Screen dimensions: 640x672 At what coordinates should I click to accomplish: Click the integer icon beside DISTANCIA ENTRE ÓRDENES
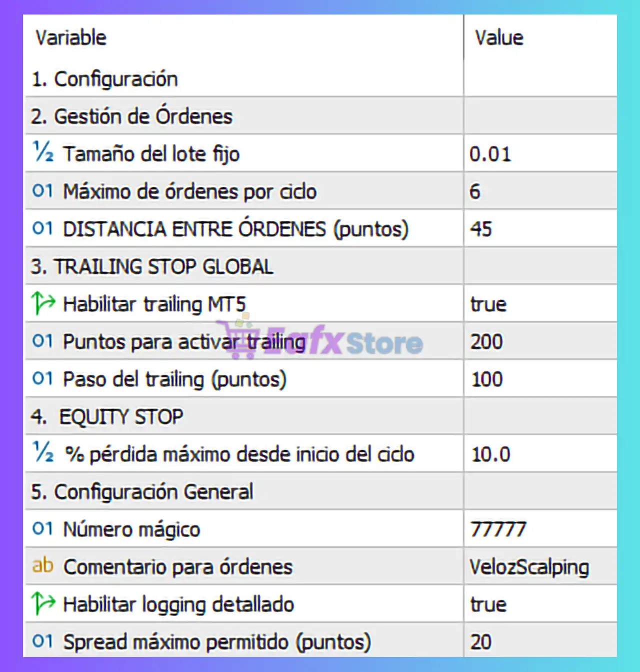(42, 228)
